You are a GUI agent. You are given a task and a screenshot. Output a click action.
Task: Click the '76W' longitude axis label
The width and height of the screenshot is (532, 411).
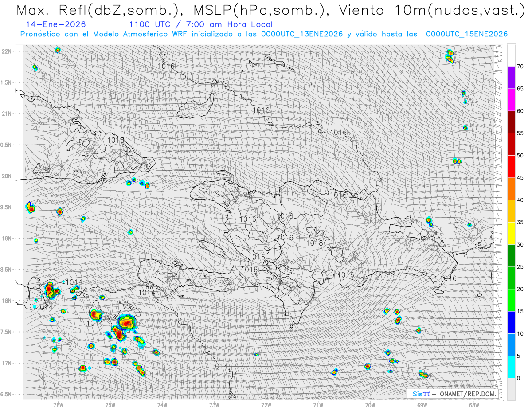58,405
